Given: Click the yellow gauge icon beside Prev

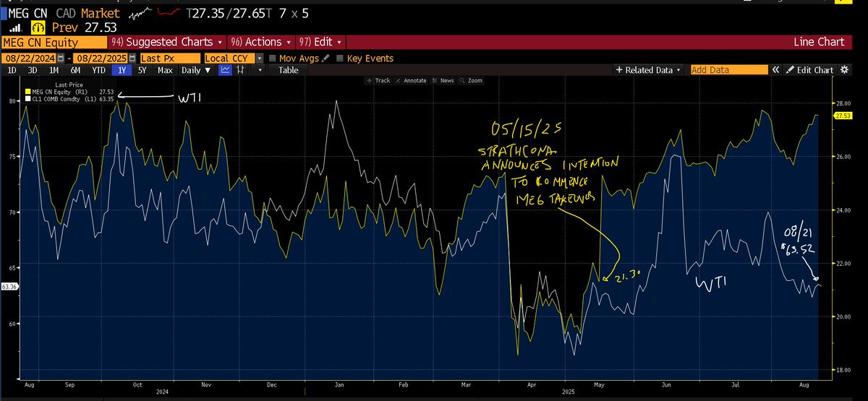Looking at the screenshot, I should click(39, 27).
